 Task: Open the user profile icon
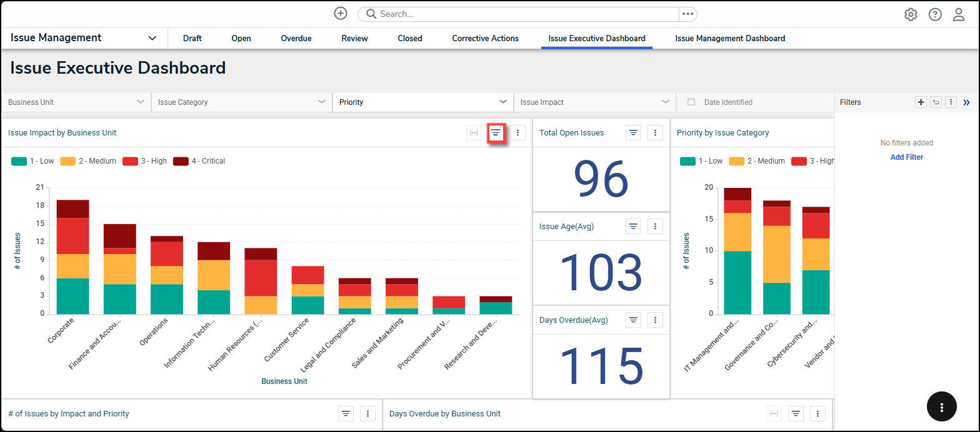(959, 14)
